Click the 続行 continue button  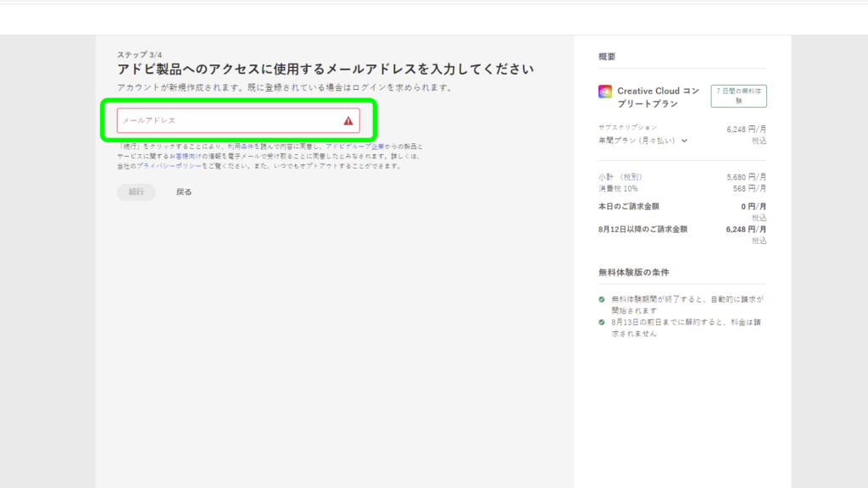click(136, 192)
